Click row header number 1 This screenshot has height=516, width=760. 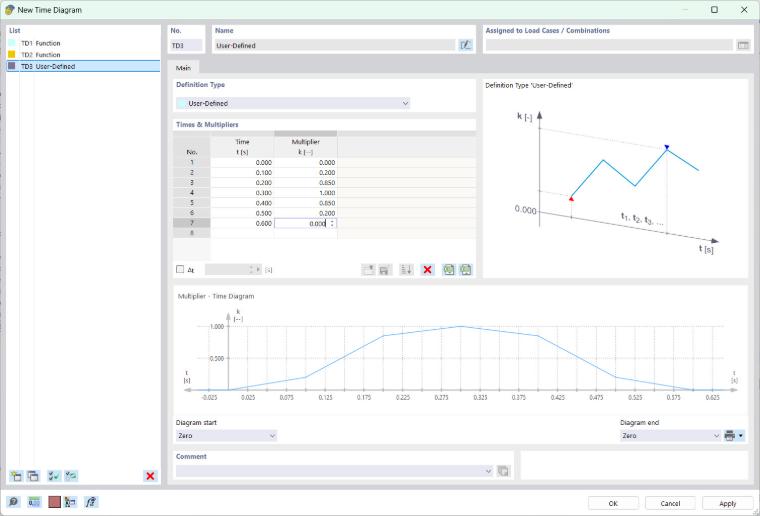[x=192, y=162]
